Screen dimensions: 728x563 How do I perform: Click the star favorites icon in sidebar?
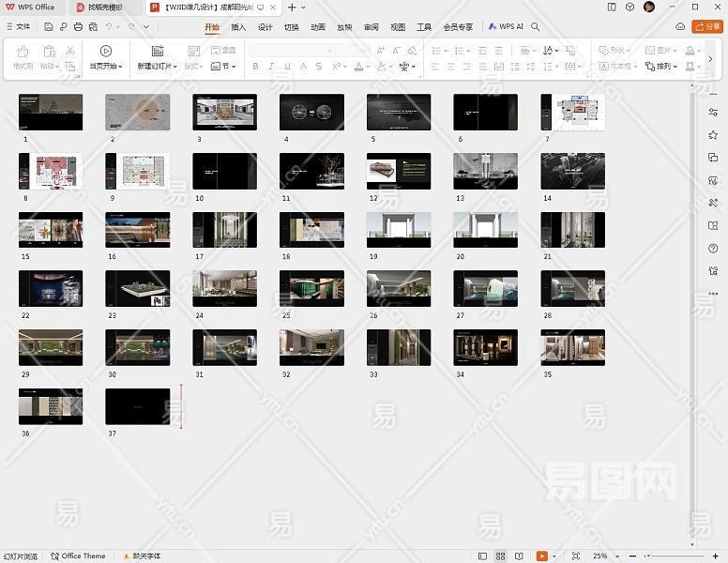coord(713,135)
